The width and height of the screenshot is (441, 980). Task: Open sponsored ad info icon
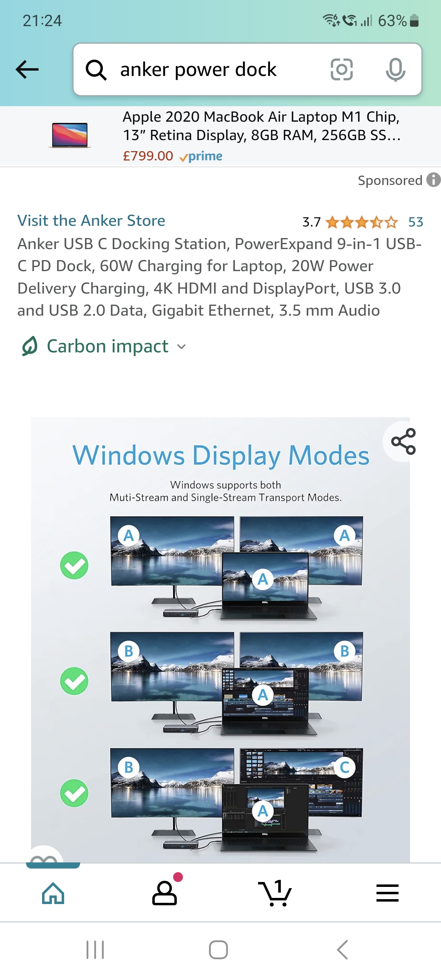[x=433, y=180]
